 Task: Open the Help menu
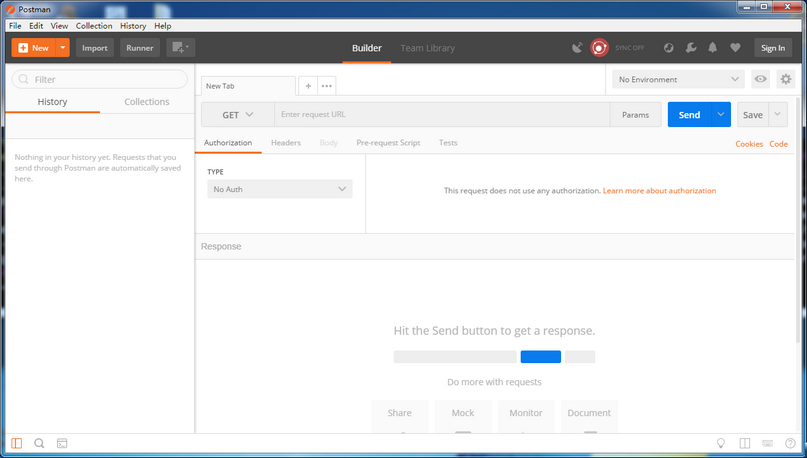pyautogui.click(x=163, y=26)
